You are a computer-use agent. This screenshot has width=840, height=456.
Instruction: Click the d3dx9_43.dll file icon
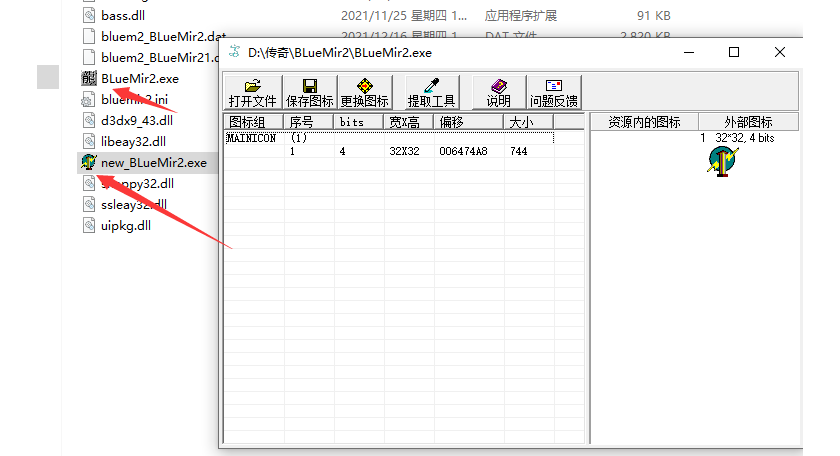(89, 120)
